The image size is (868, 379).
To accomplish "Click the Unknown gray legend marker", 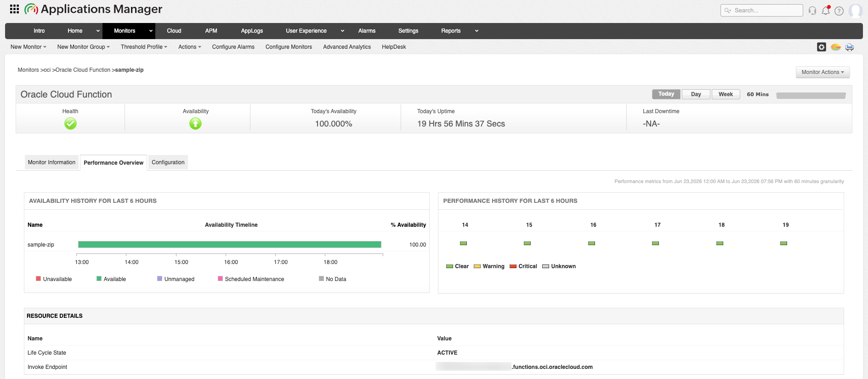I will pyautogui.click(x=546, y=266).
